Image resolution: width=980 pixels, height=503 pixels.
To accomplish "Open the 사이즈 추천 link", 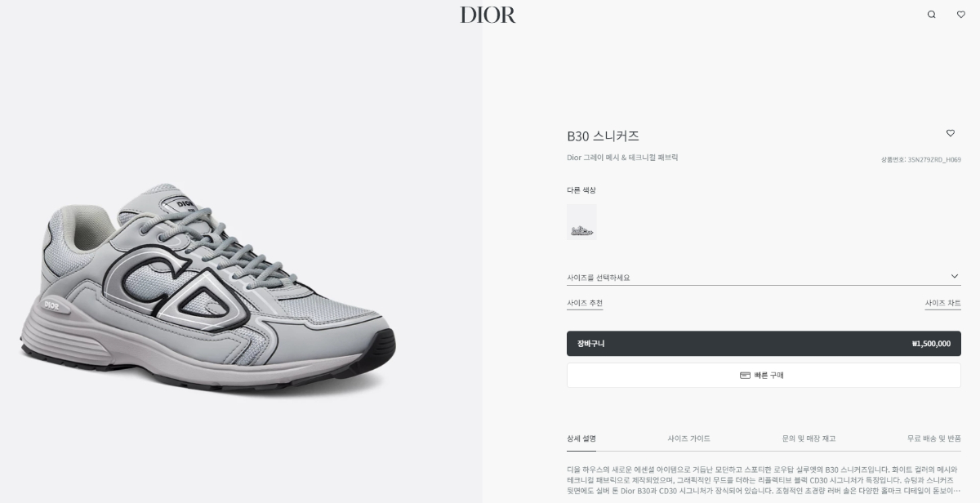I will pyautogui.click(x=585, y=303).
